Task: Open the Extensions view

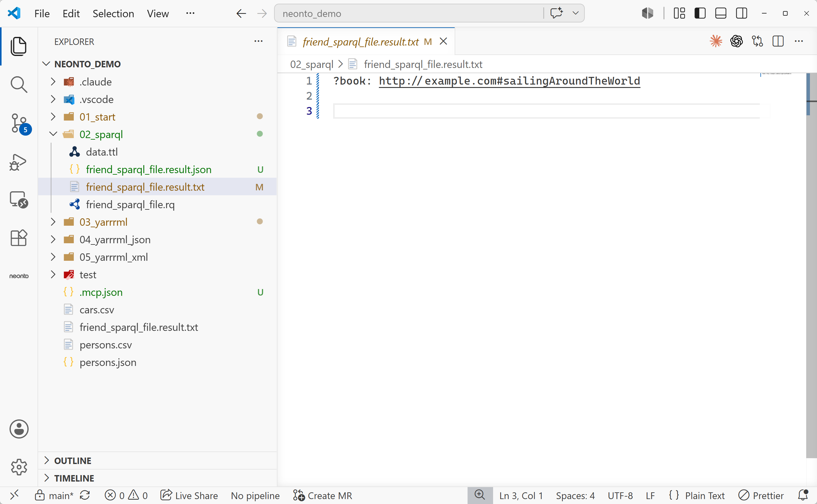Action: [19, 238]
